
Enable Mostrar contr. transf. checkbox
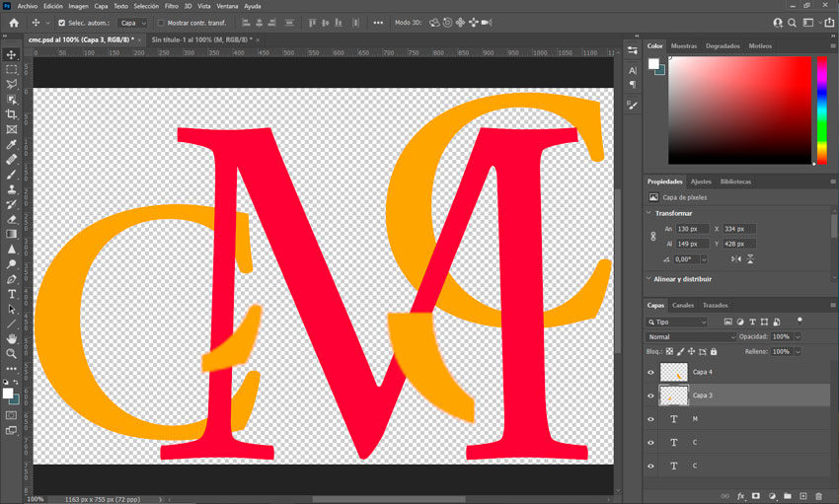tap(161, 23)
